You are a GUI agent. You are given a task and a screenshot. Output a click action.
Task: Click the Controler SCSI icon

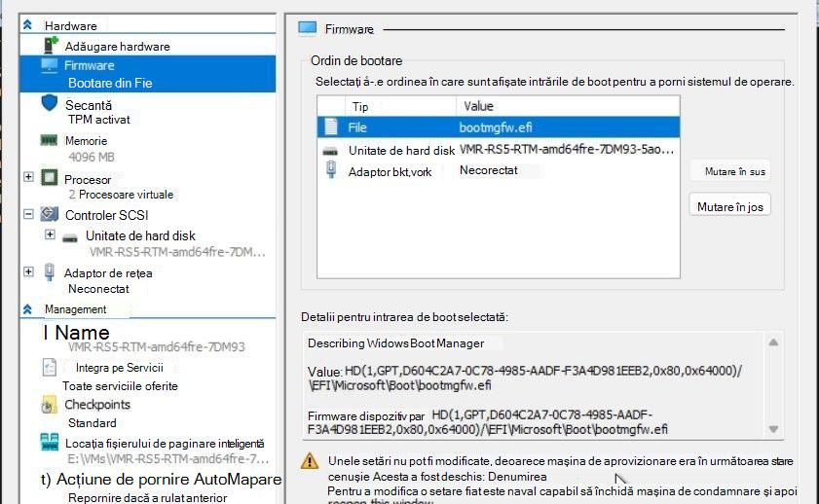coord(50,214)
